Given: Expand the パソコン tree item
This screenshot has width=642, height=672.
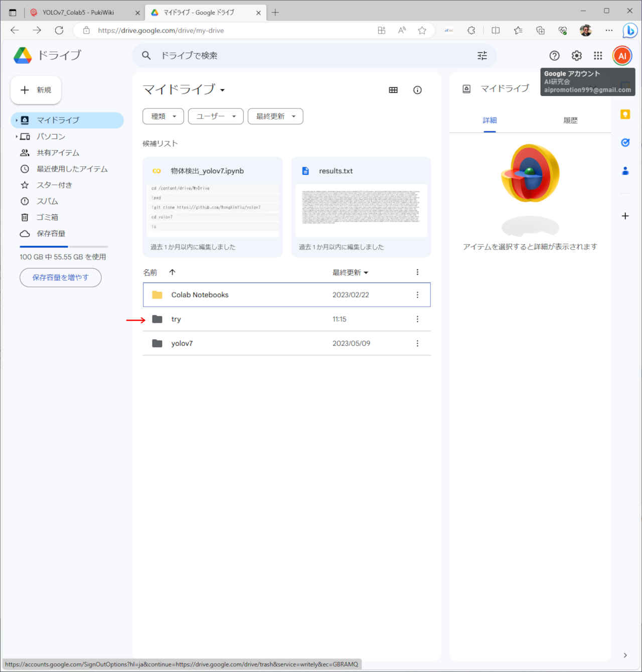Looking at the screenshot, I should click(17, 137).
